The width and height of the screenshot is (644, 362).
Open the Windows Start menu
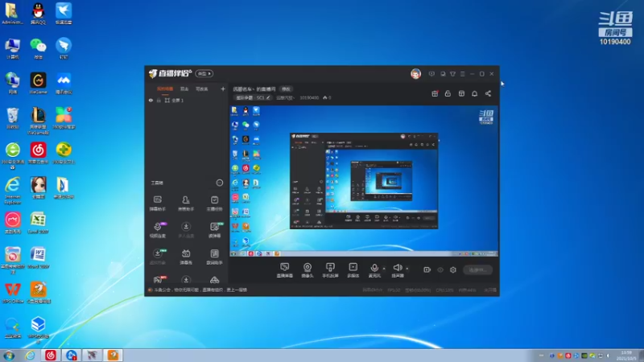pos(9,356)
